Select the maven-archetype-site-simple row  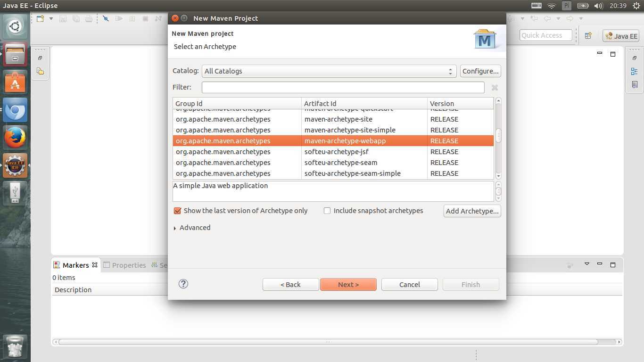coord(333,130)
